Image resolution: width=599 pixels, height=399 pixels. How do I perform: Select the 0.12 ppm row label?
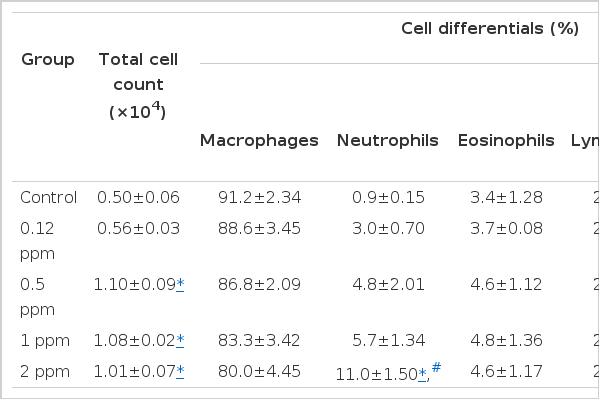click(x=37, y=241)
